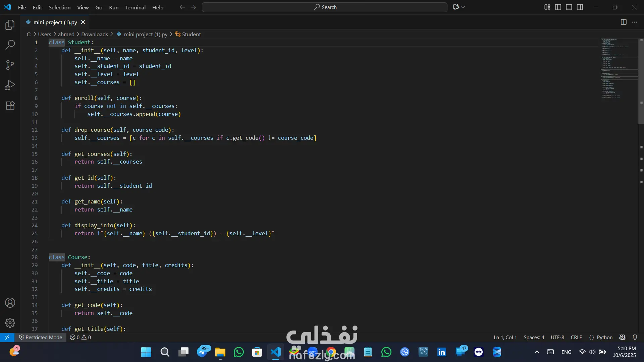Click the top Search command center field
Viewport: 644px width, 362px height.
tap(324, 7)
